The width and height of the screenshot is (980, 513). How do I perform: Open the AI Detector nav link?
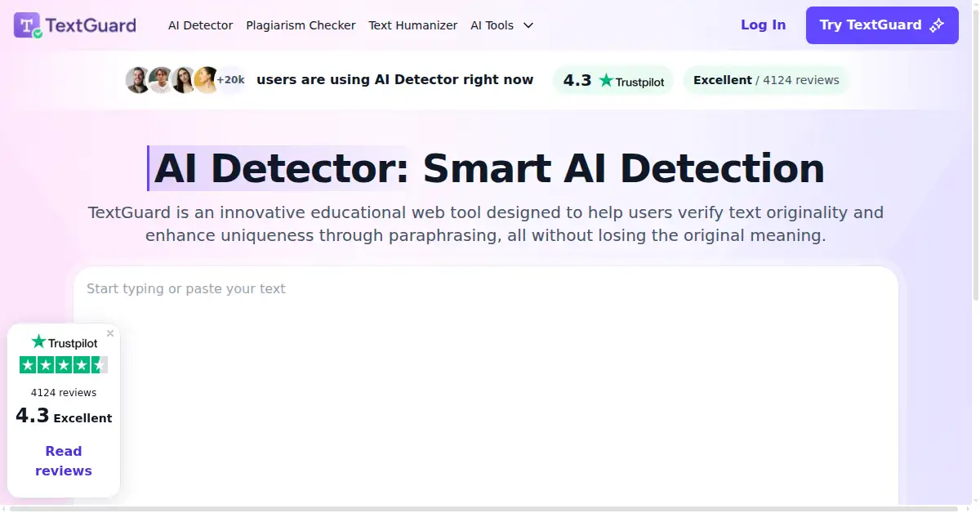(x=201, y=25)
